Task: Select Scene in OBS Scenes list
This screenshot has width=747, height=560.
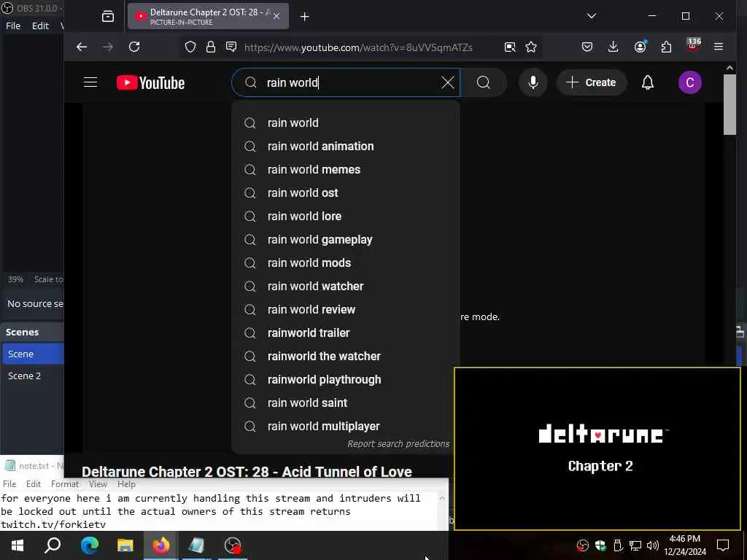Action: click(32, 354)
